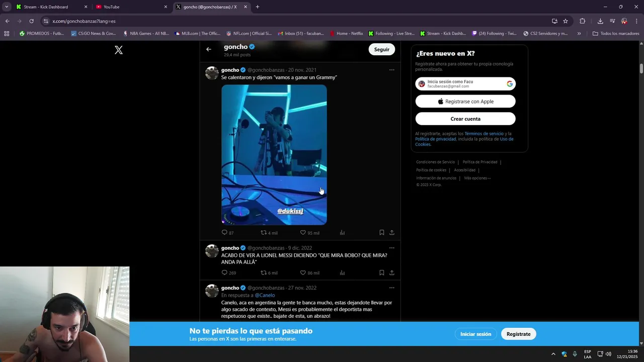This screenshot has width=644, height=362.
Task: Click the Crear cuenta button
Action: pos(465,119)
